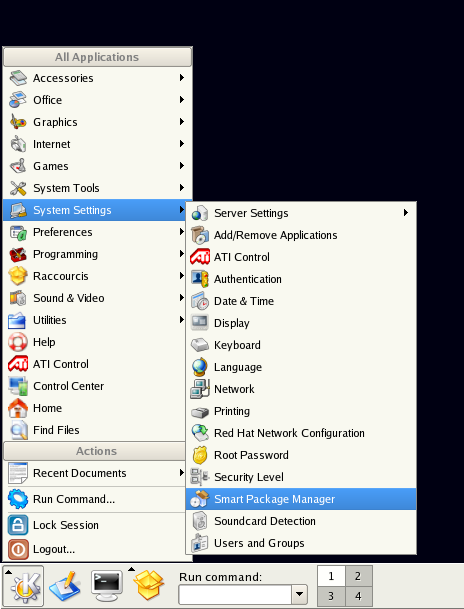Image resolution: width=464 pixels, height=609 pixels.
Task: Click the Run Command gear icon
Action: tap(18, 499)
